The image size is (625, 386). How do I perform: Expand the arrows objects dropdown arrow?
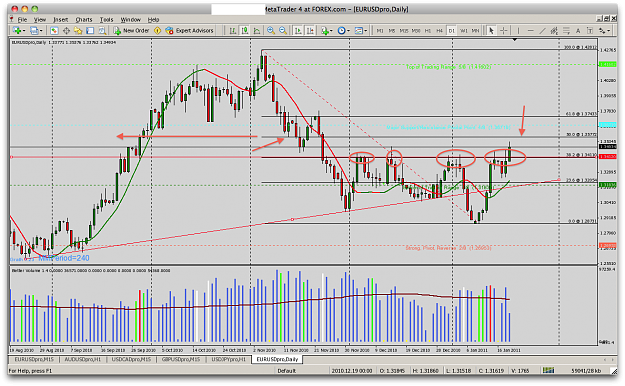point(609,31)
